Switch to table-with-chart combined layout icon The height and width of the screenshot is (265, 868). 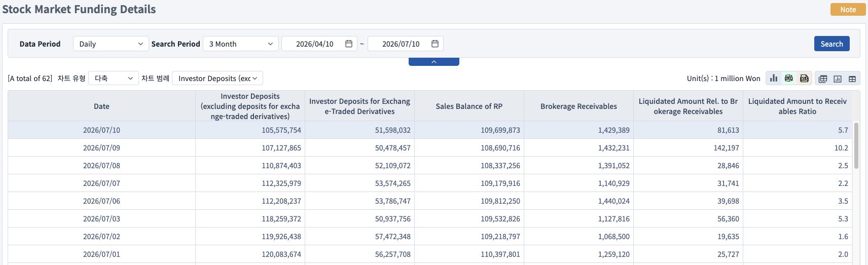coord(823,79)
